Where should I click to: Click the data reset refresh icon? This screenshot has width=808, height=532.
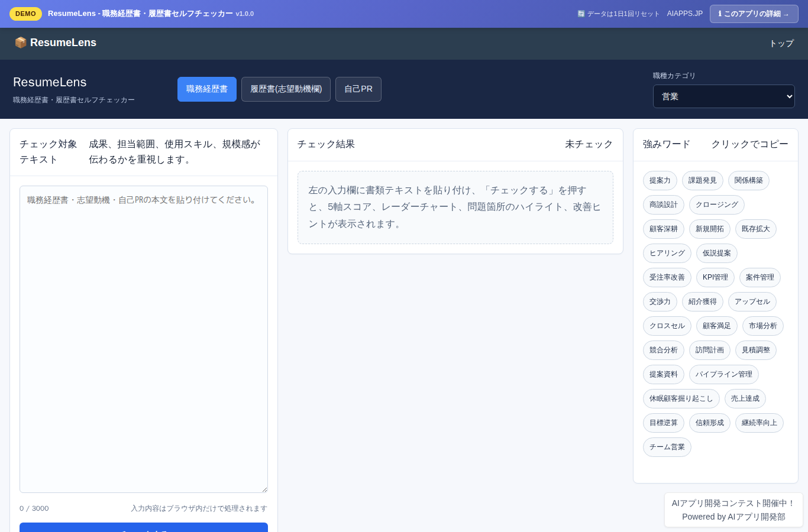click(581, 14)
